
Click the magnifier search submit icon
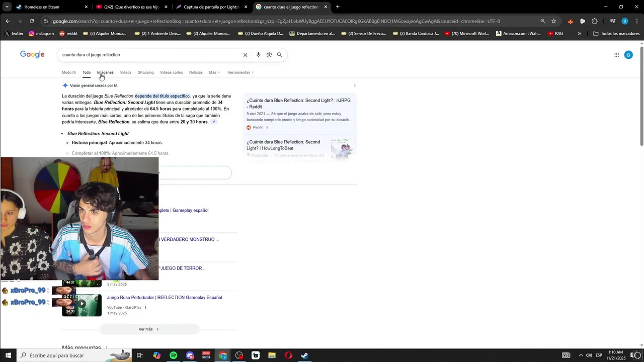(x=279, y=55)
